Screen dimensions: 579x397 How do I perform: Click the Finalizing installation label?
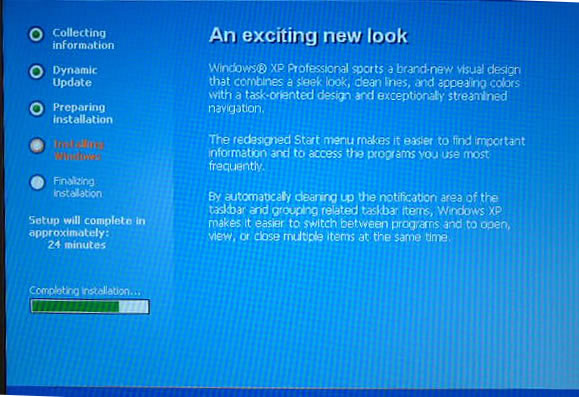pos(78,187)
